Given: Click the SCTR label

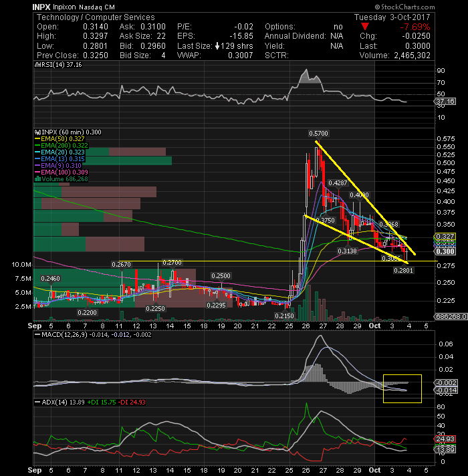Looking at the screenshot, I should (277, 55).
